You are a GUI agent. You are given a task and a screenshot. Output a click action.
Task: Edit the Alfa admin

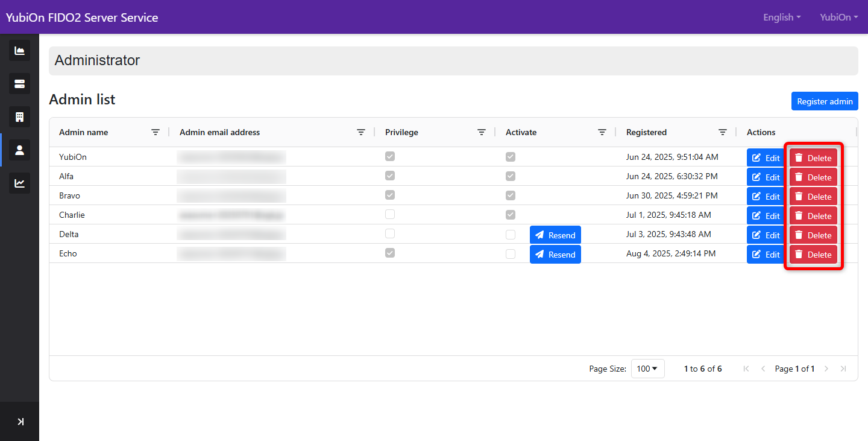(766, 177)
